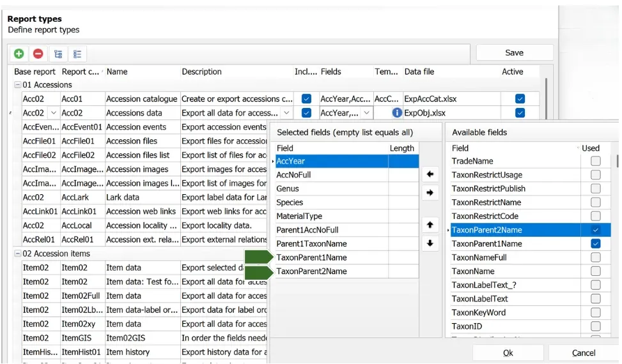Toggle Active checkbox for Accession catalogue row

520,98
